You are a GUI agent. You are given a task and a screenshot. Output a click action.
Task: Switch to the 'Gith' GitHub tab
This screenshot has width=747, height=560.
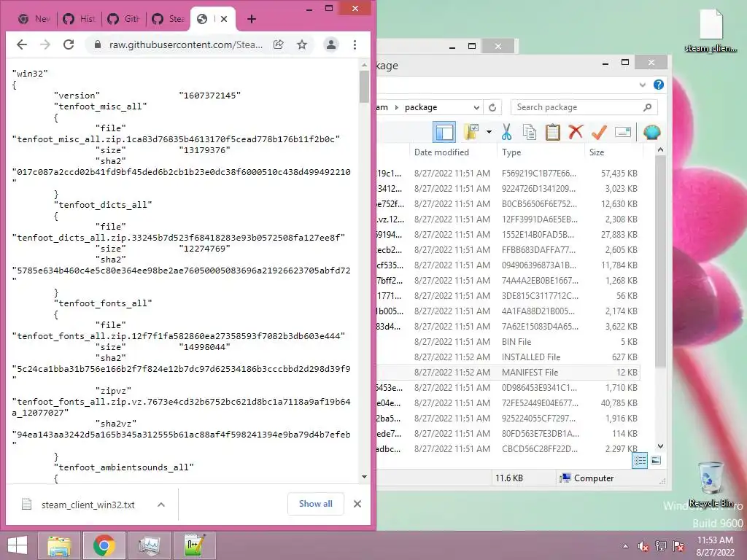(x=124, y=19)
